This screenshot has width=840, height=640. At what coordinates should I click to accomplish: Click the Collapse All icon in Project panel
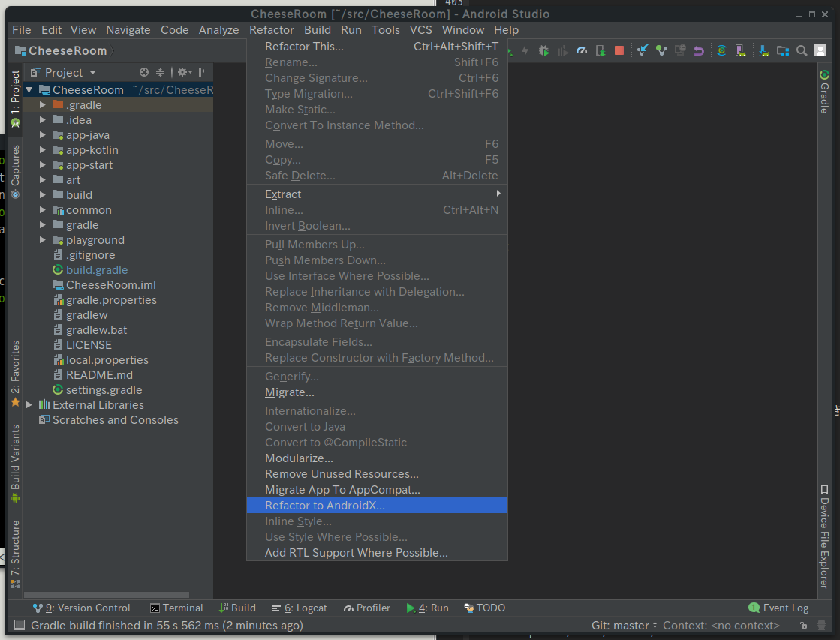(x=160, y=72)
